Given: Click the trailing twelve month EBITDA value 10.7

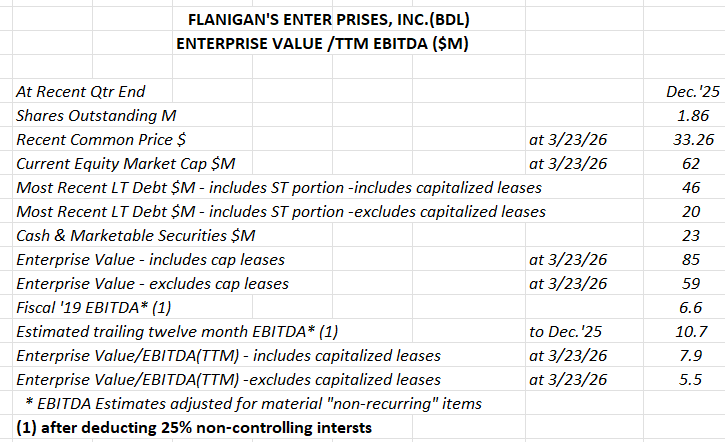Looking at the screenshot, I should tap(691, 332).
